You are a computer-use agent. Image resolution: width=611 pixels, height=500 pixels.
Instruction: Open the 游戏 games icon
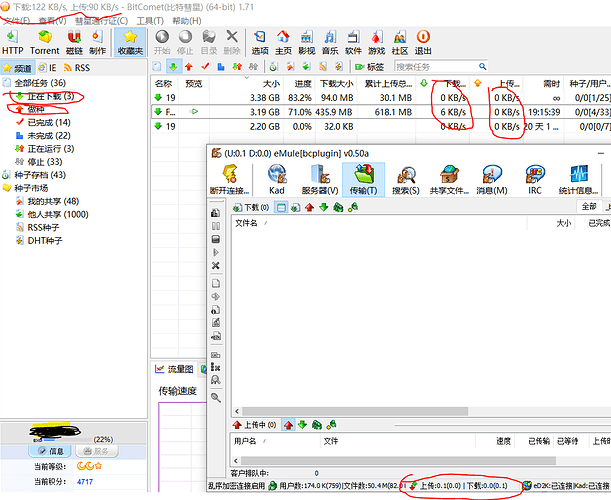pyautogui.click(x=376, y=42)
